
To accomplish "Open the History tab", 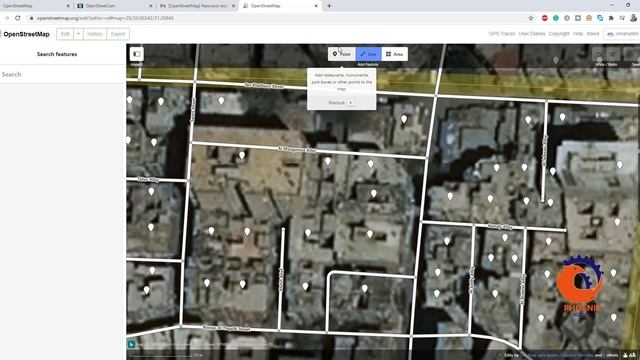I will 95,34.
